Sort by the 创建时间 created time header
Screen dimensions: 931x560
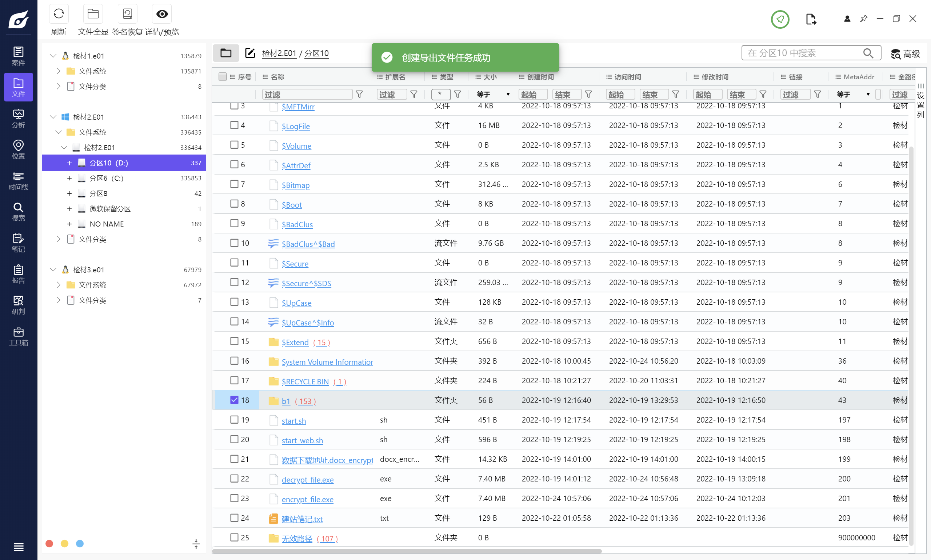coord(540,77)
